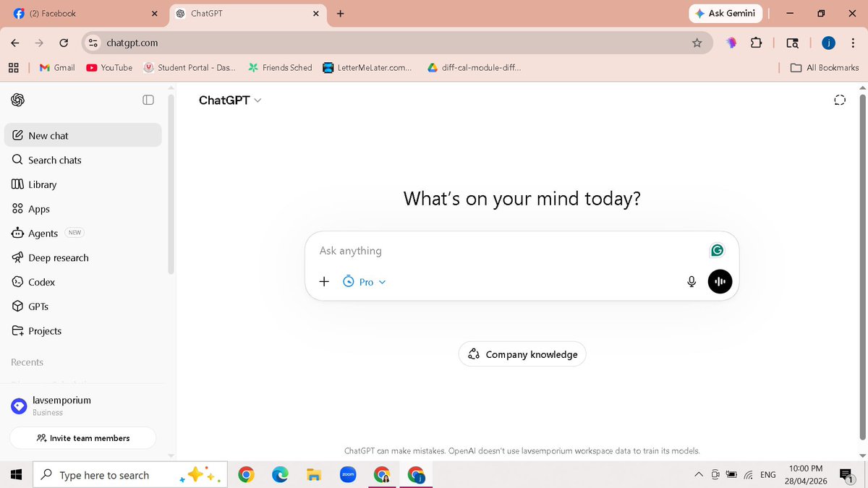The height and width of the screenshot is (488, 868).
Task: Open the Chrome profile avatar
Action: [x=829, y=43]
